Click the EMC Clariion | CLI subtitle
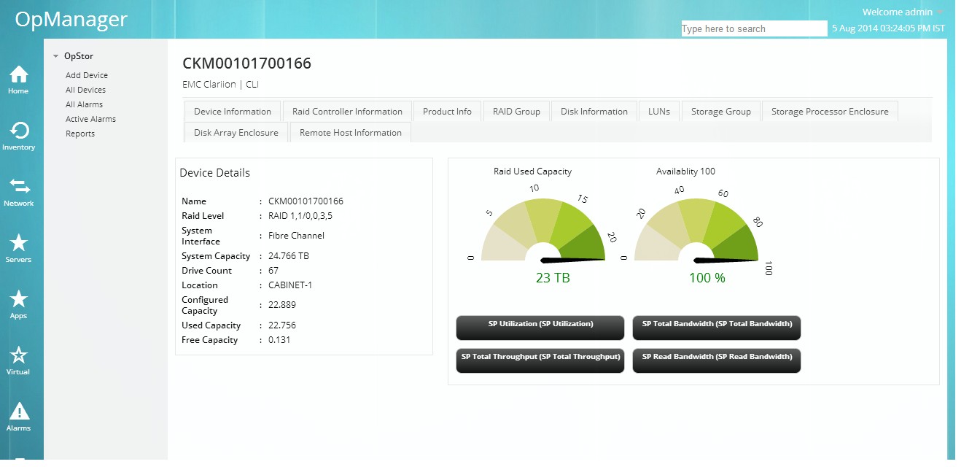The height and width of the screenshot is (467, 980). click(220, 84)
